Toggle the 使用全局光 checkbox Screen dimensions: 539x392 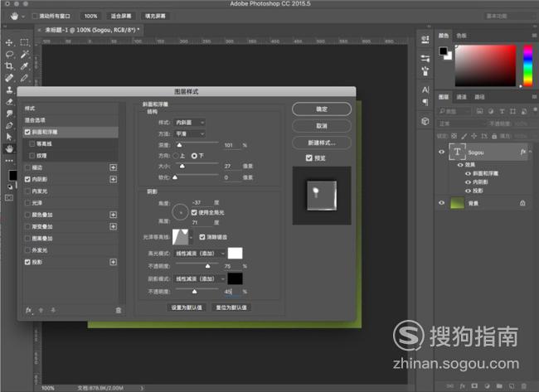coord(194,213)
